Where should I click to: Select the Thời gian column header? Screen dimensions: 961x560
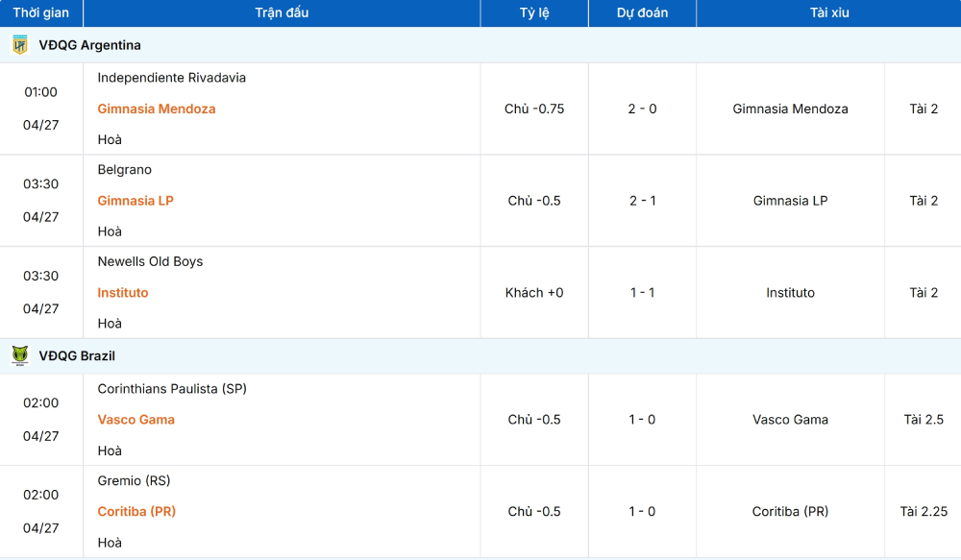[41, 12]
